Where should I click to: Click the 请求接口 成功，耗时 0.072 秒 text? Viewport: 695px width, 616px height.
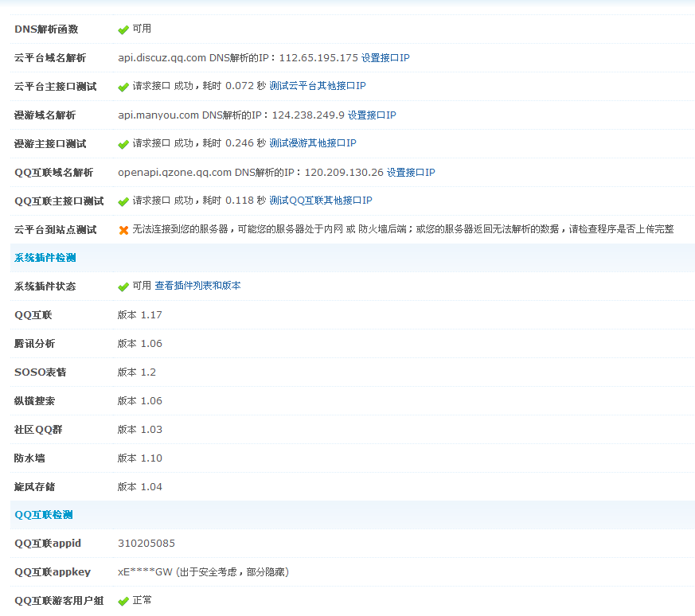pyautogui.click(x=199, y=85)
